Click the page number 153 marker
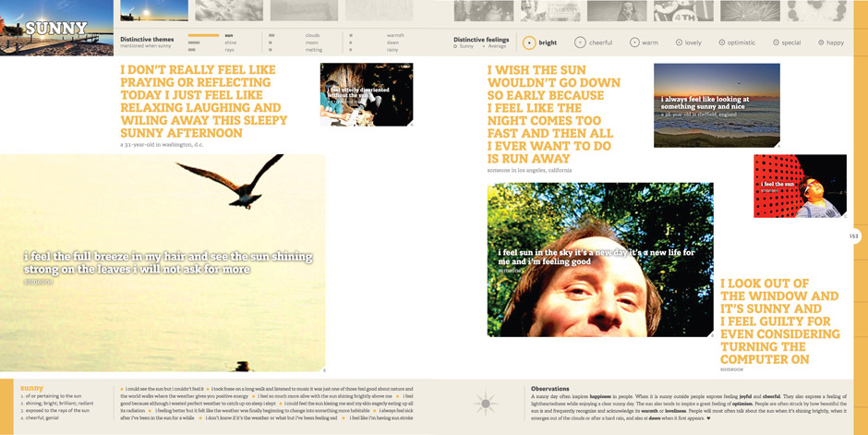 854,236
